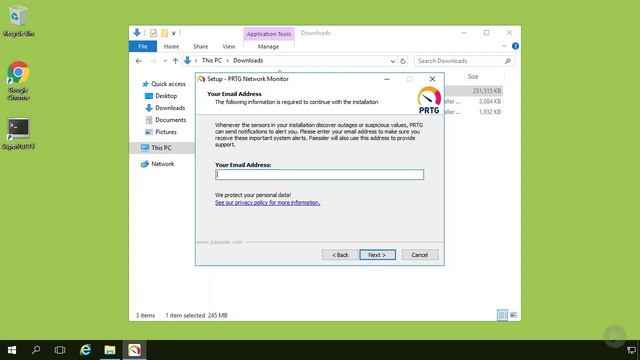
Task: Open the Windows Start menu
Action: point(12,350)
